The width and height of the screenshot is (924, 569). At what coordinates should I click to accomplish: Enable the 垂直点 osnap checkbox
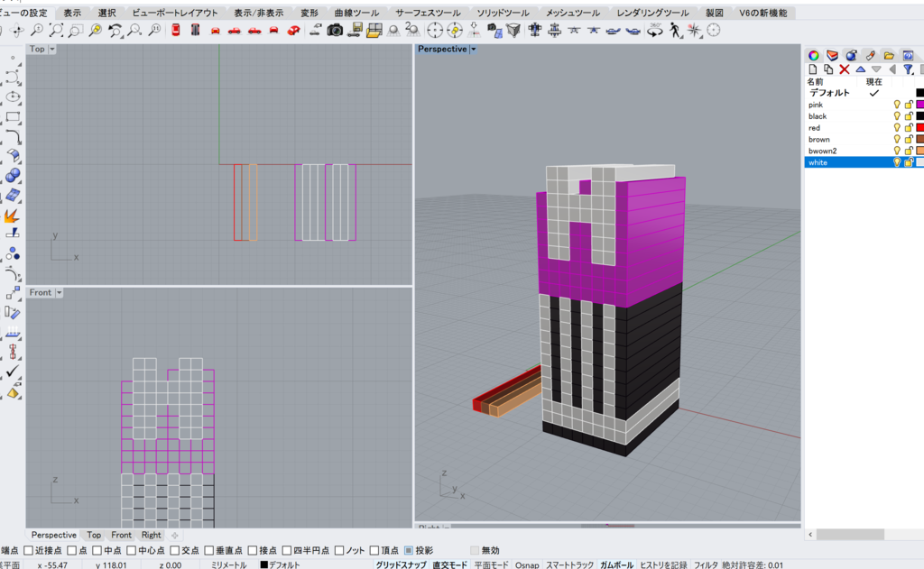208,551
